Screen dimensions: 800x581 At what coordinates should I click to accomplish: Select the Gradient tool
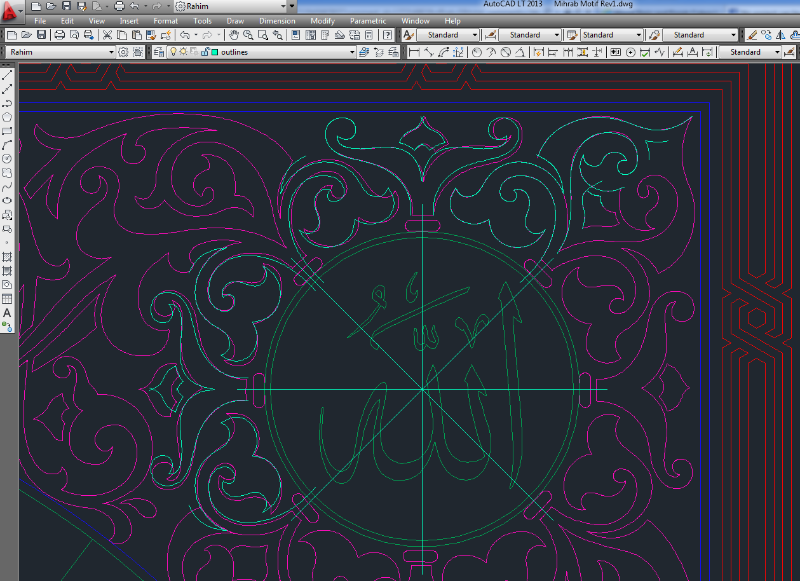[7, 270]
